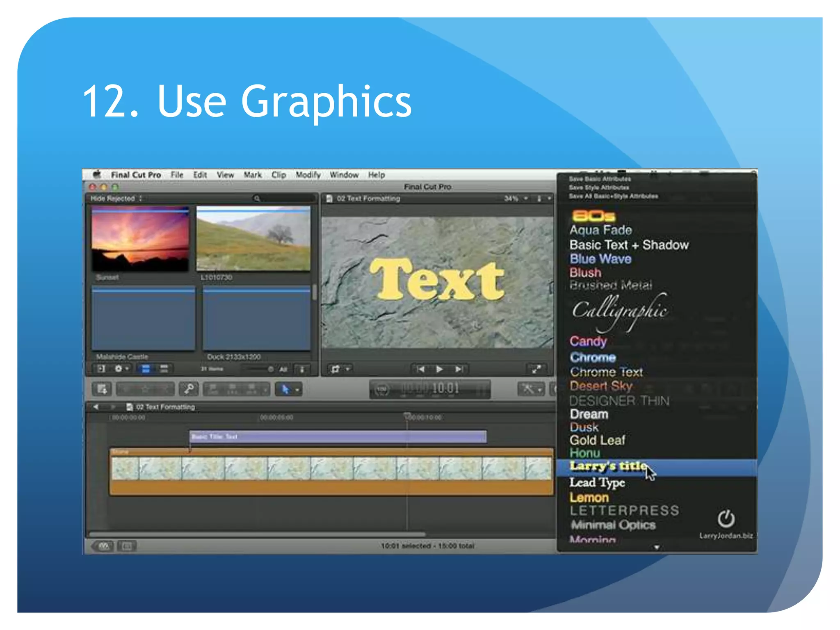Open the Modify menu
The image size is (840, 630).
pyautogui.click(x=308, y=175)
